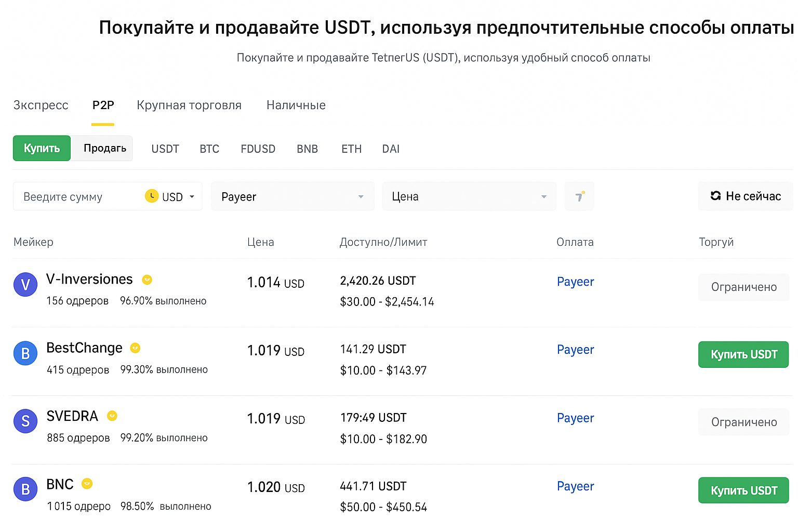Click the filter funnel icon

click(579, 196)
